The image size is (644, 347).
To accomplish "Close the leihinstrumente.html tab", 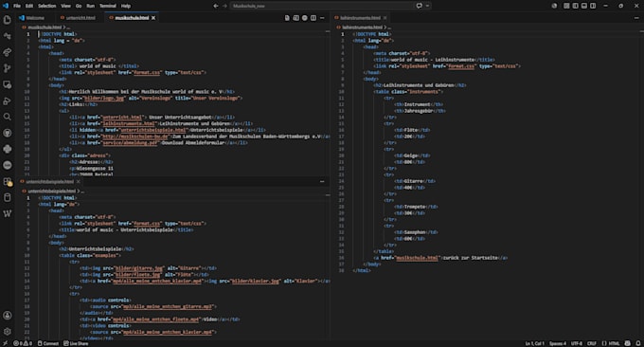I will 385,18.
